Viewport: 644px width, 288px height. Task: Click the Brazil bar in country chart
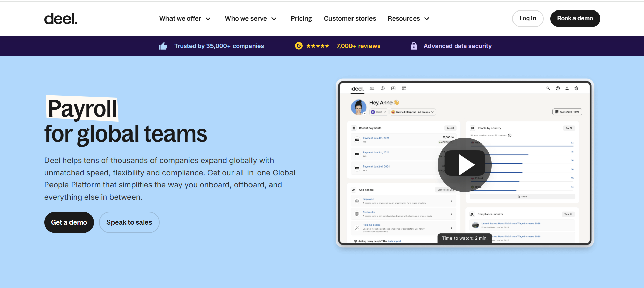(x=494, y=190)
